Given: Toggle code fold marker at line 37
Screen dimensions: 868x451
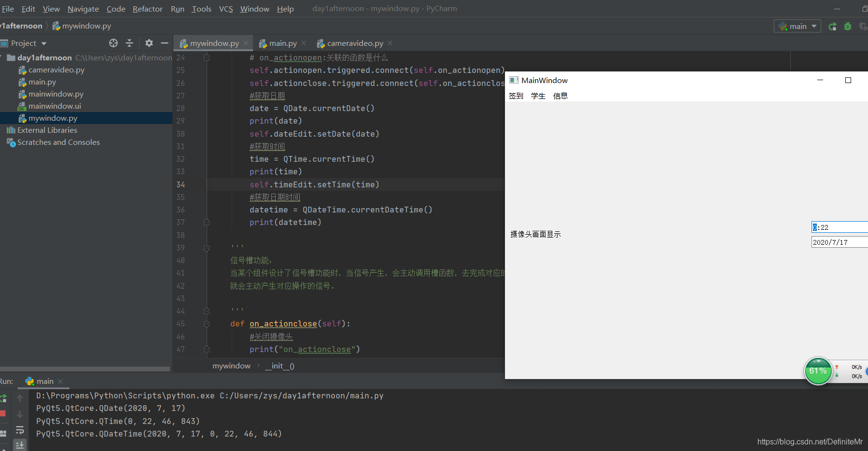Looking at the screenshot, I should tap(207, 222).
